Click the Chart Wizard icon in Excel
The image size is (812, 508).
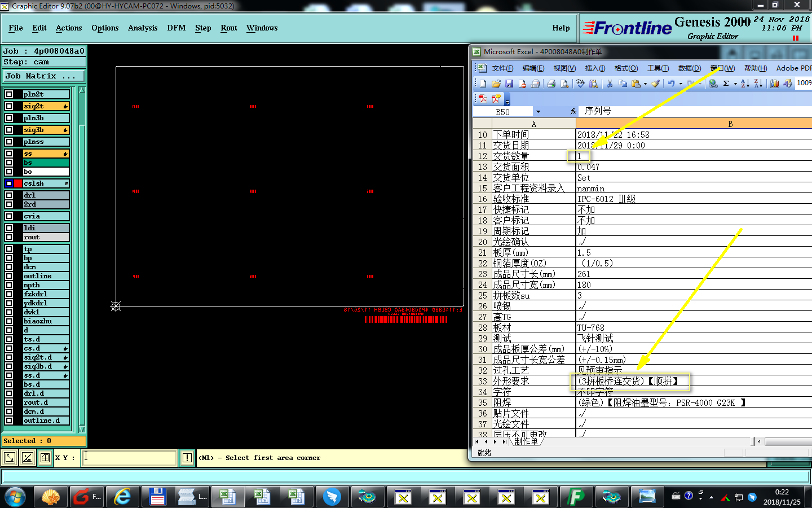(x=775, y=84)
